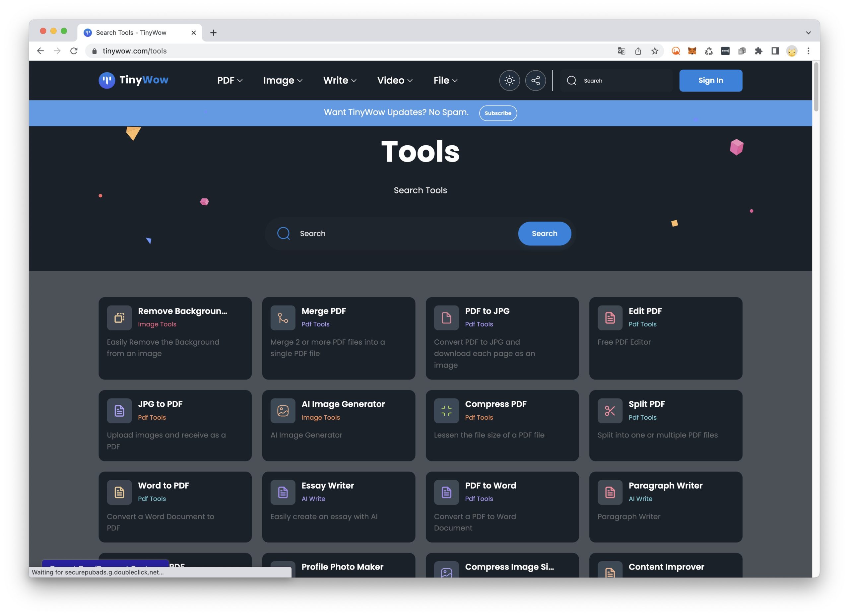Open the File menu
This screenshot has width=849, height=616.
pyautogui.click(x=445, y=81)
